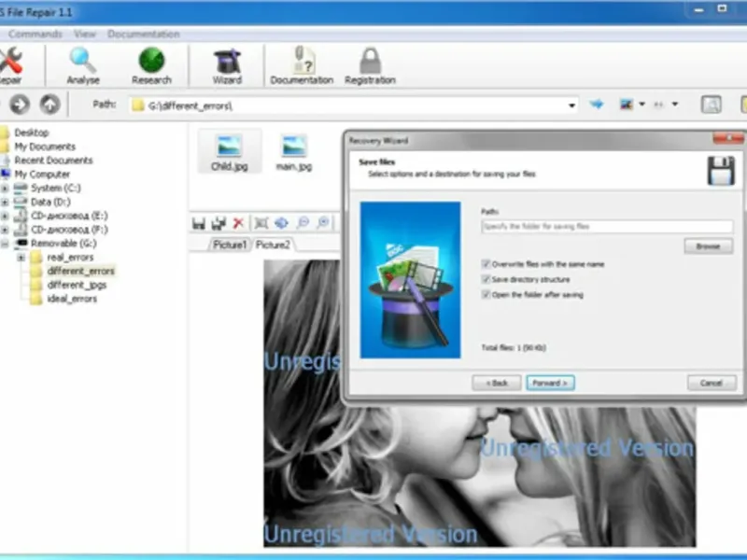Select the ideal_errors folder
747x560 pixels.
pyautogui.click(x=72, y=299)
